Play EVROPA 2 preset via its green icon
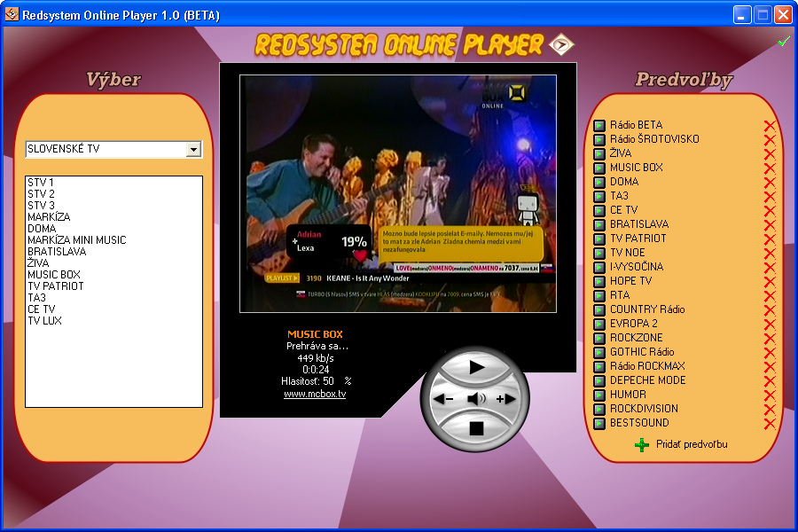This screenshot has height=532, width=798. click(x=599, y=324)
